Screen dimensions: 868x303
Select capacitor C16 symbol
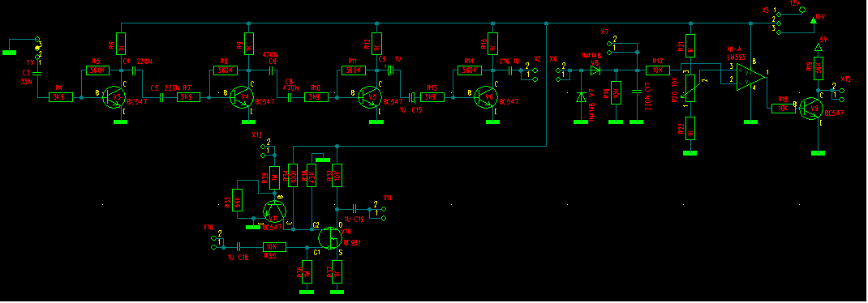[x=510, y=70]
